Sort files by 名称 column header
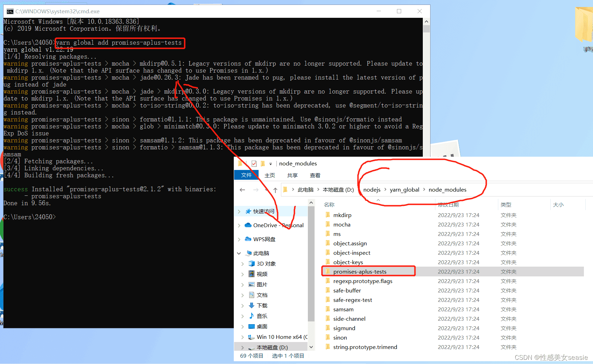Image resolution: width=593 pixels, height=364 pixels. coord(329,205)
